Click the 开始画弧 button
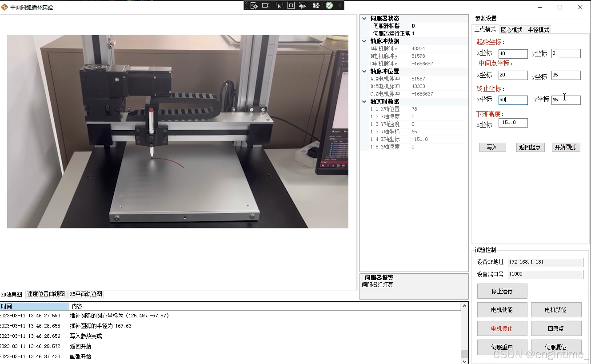This screenshot has width=591, height=364. (566, 147)
